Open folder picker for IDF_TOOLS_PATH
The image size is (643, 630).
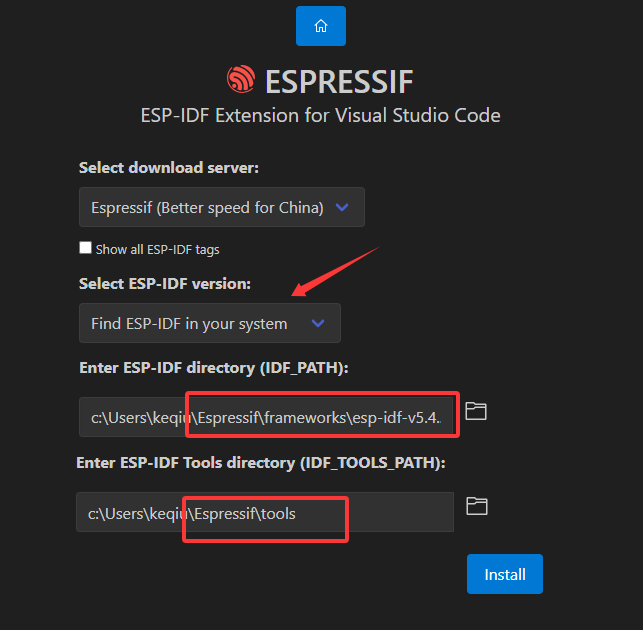point(477,506)
